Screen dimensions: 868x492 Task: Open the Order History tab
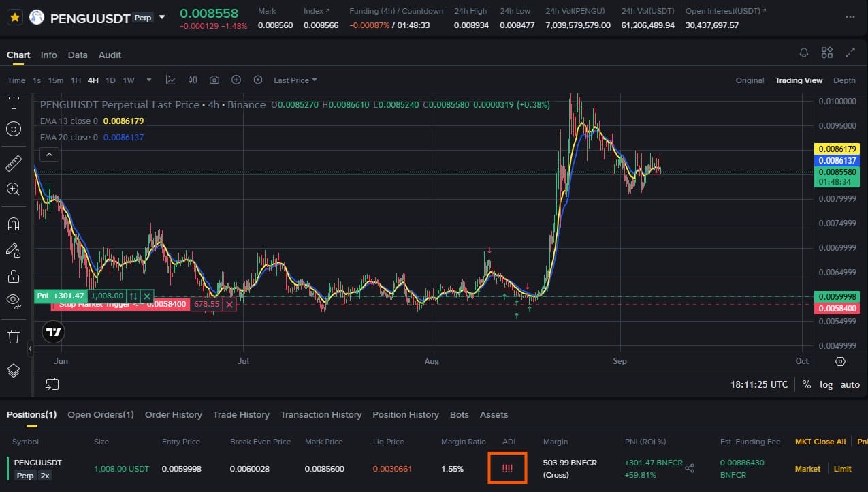(x=174, y=414)
